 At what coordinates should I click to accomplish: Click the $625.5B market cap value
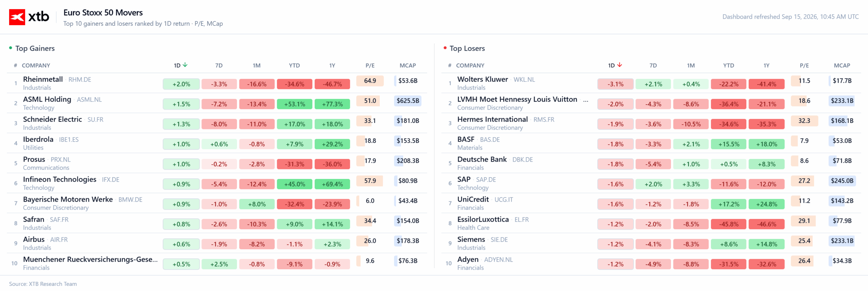click(408, 101)
